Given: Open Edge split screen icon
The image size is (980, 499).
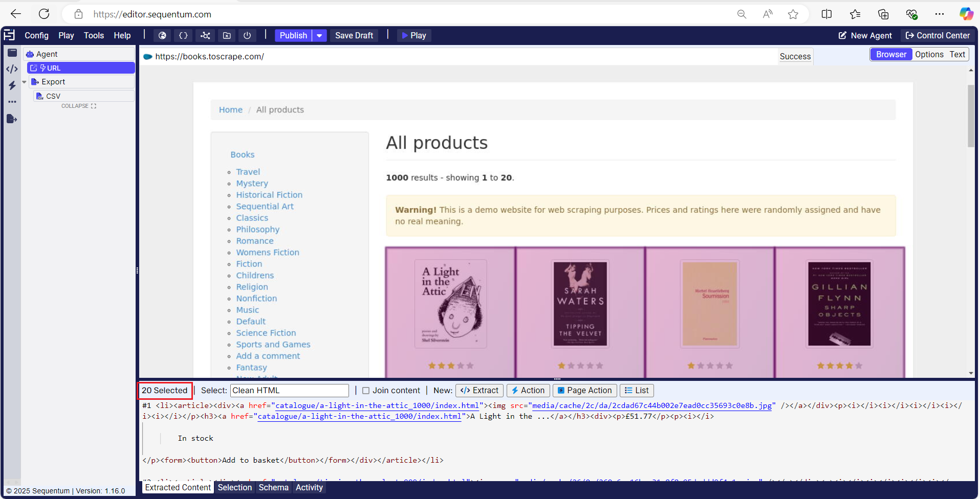Looking at the screenshot, I should click(x=826, y=14).
